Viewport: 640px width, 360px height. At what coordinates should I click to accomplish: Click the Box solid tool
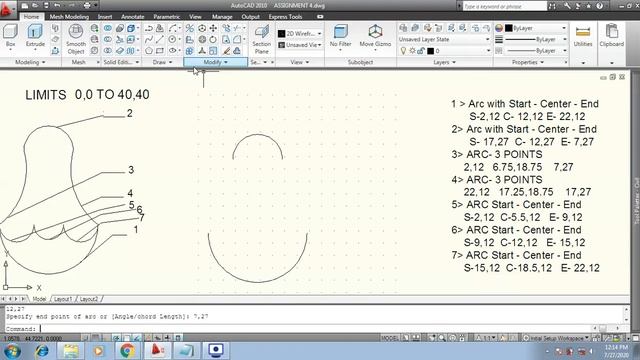point(10,36)
